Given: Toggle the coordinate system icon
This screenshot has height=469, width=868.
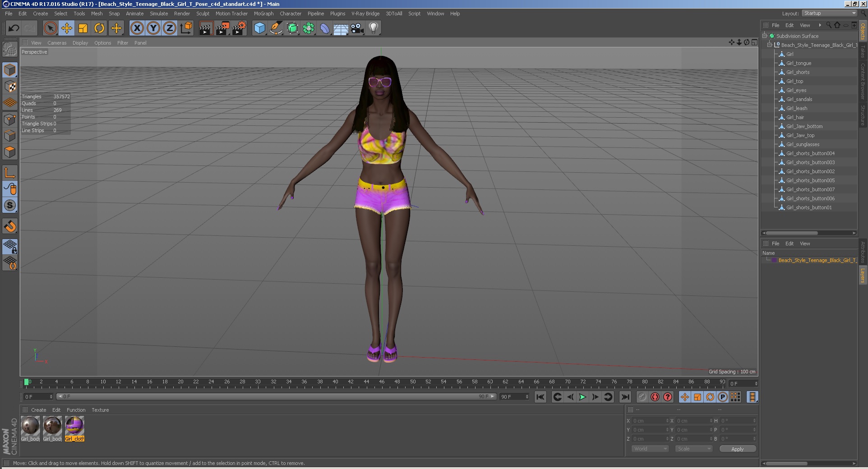Looking at the screenshot, I should point(186,28).
